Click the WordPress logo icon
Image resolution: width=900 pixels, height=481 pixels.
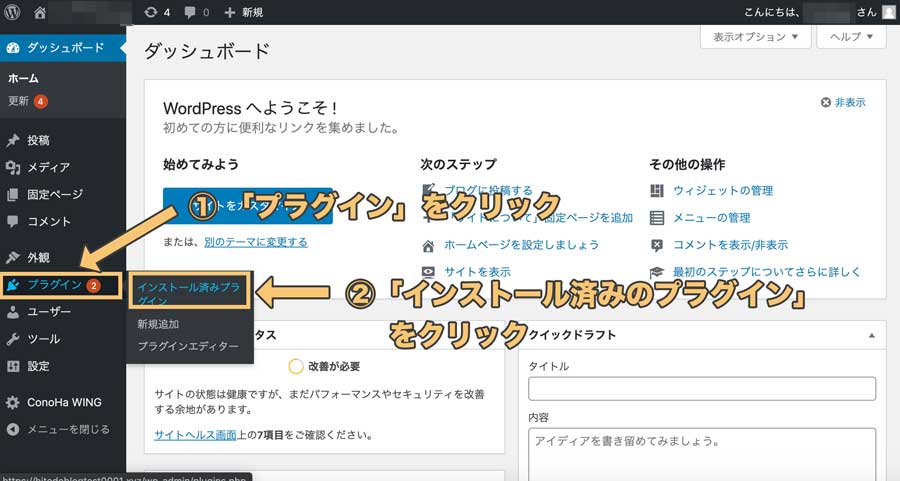point(12,12)
